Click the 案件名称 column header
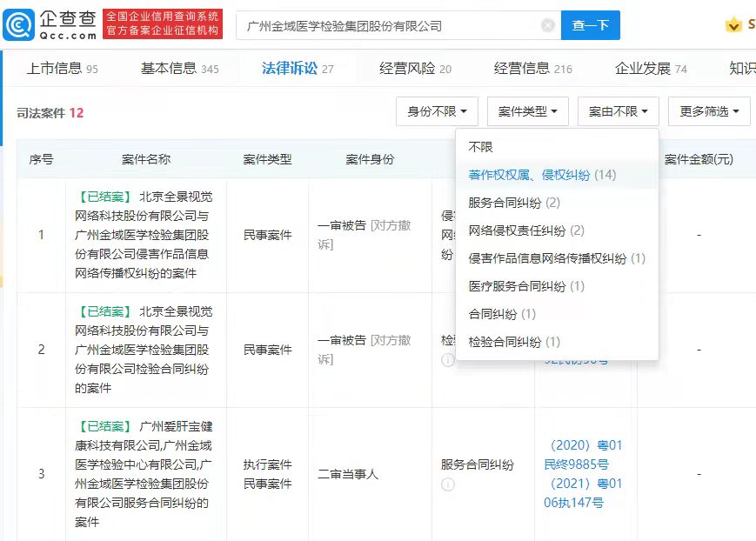The height and width of the screenshot is (541, 756). (x=146, y=159)
